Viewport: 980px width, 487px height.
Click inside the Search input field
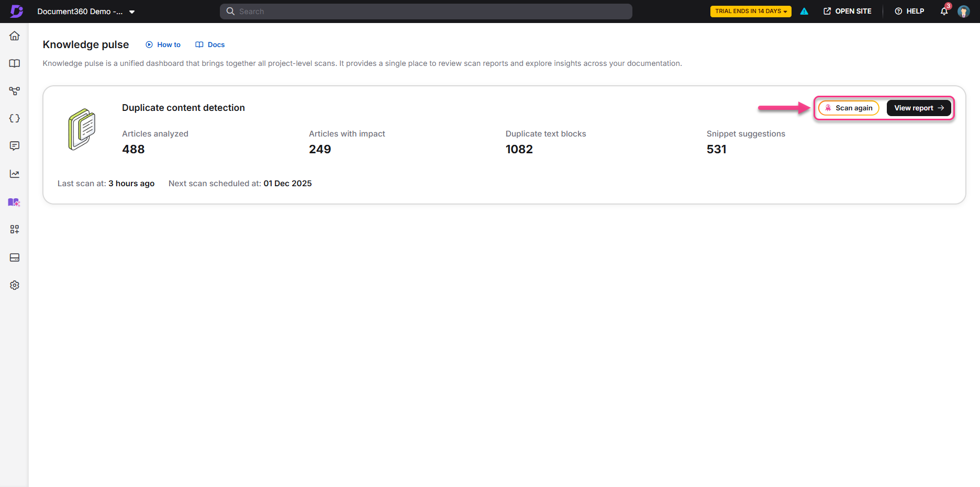425,11
